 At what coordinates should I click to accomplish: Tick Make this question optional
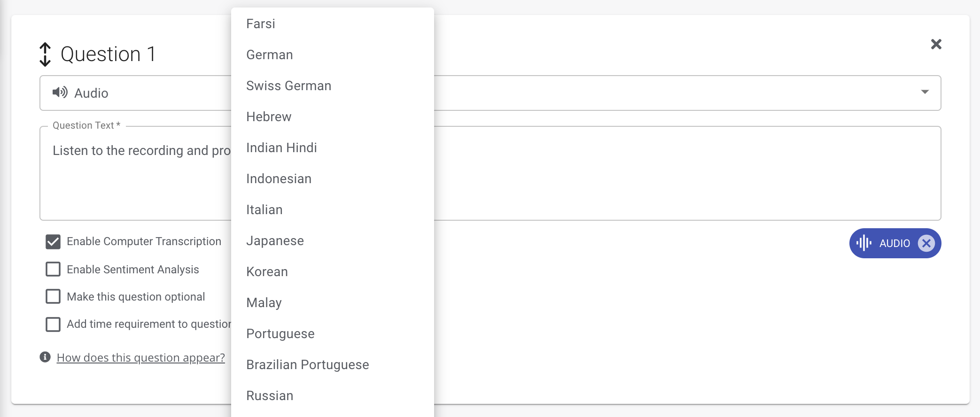53,296
